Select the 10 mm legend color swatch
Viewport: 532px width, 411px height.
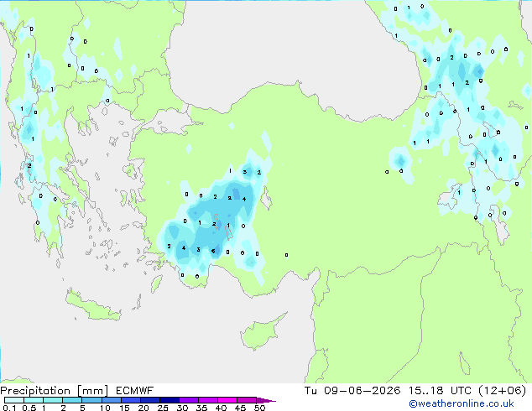(111, 400)
